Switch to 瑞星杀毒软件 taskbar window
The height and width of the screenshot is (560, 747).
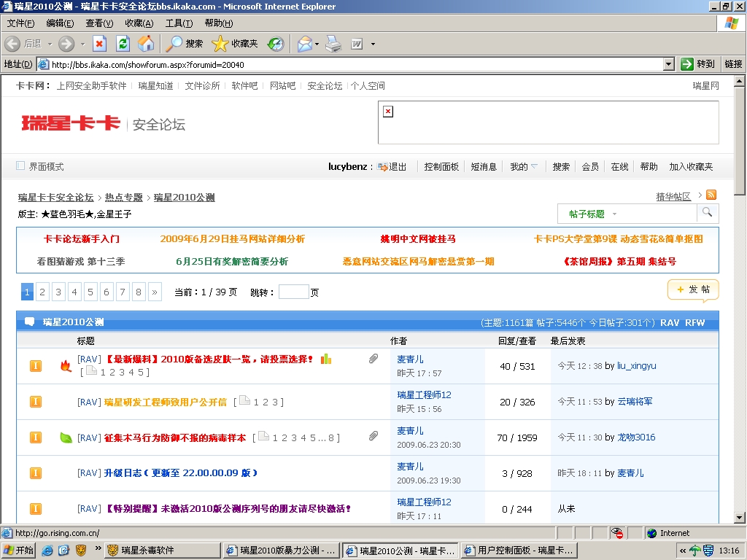(162, 551)
